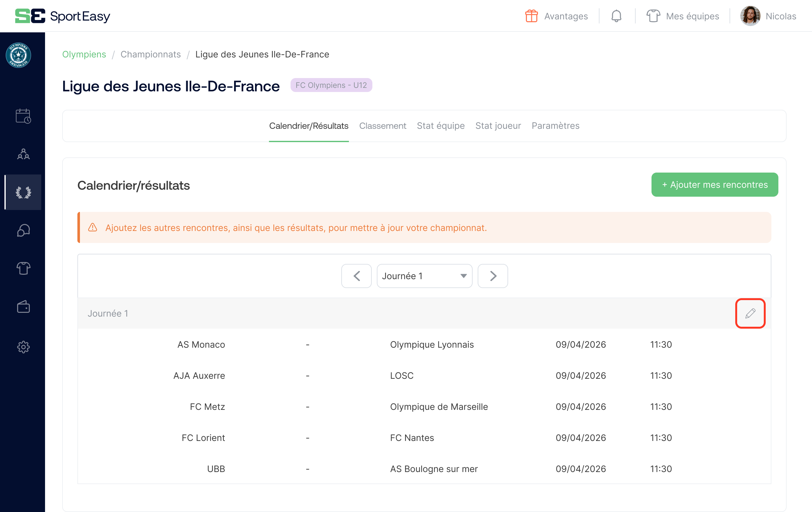The width and height of the screenshot is (812, 512).
Task: Click the Olympiens club logo
Action: point(18,55)
